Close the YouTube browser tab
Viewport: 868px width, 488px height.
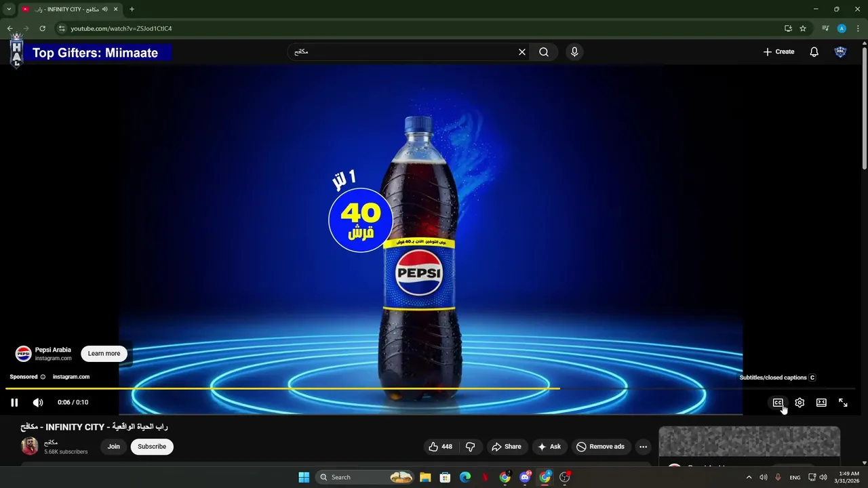[x=115, y=9]
